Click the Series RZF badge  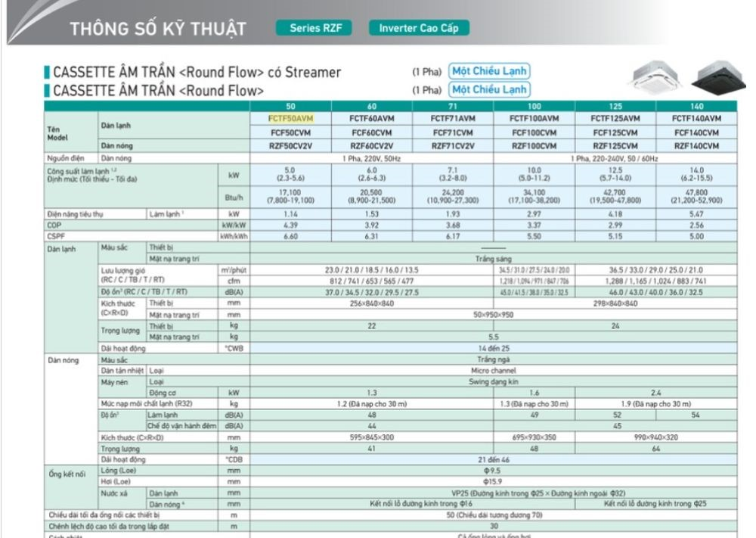[x=316, y=28]
